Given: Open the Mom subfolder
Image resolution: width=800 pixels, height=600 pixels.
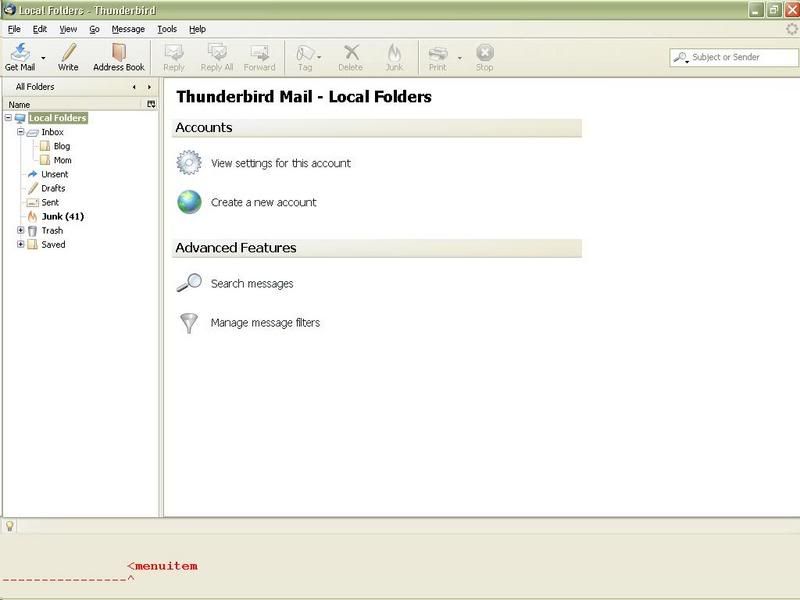Looking at the screenshot, I should point(62,160).
